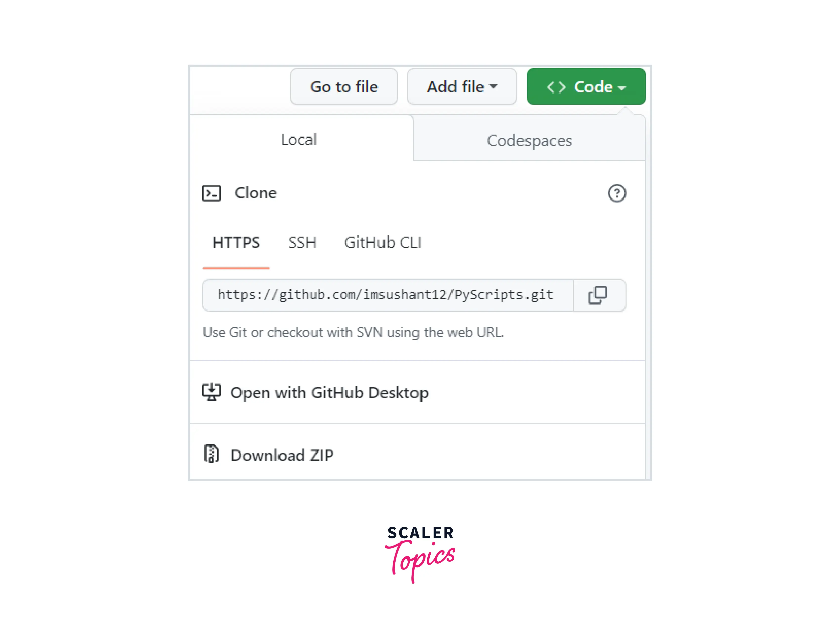Image resolution: width=840 pixels, height=631 pixels.
Task: Click the ZIP file icon
Action: [x=211, y=454]
